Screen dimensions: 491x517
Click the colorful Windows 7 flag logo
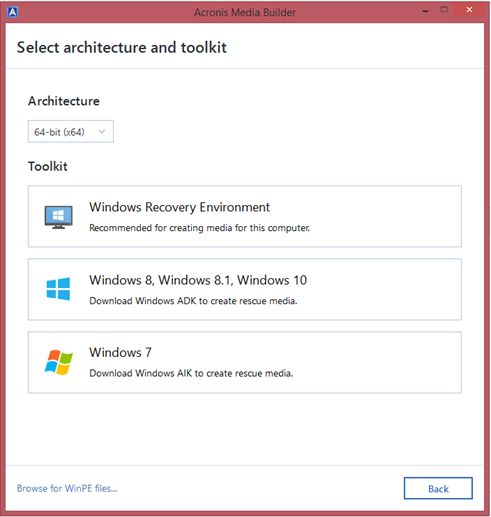point(59,362)
